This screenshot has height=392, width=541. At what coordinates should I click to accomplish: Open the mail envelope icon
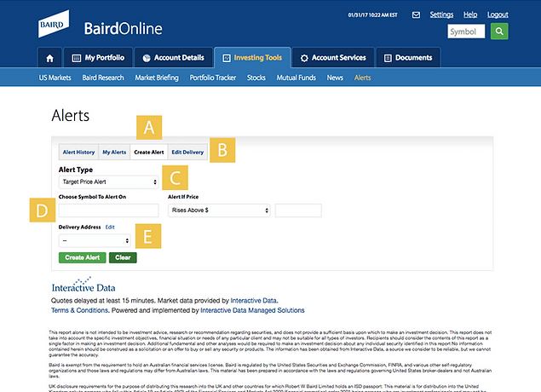[416, 14]
